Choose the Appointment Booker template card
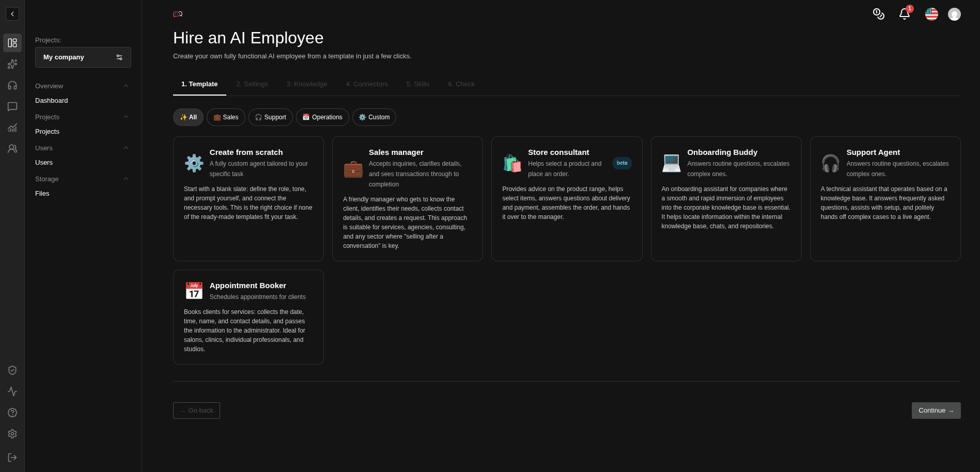 [x=248, y=317]
